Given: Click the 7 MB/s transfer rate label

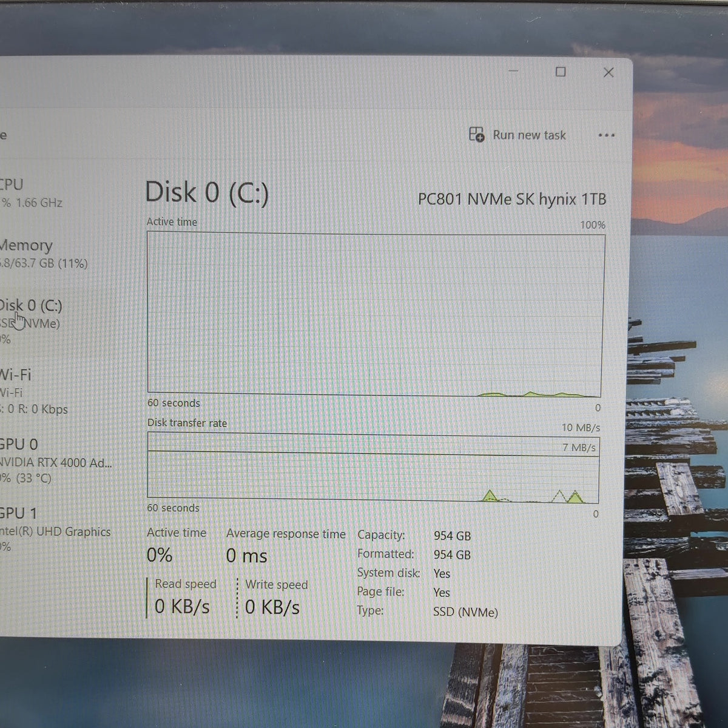Looking at the screenshot, I should coord(579,448).
